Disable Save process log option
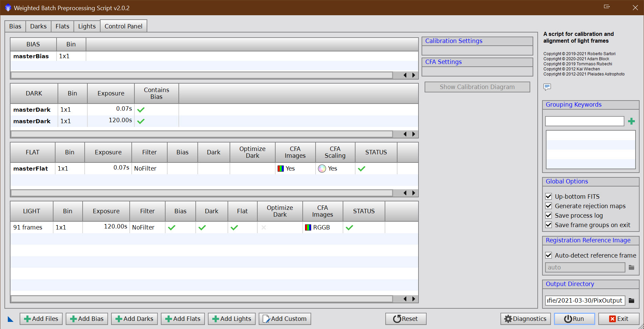Screen dimensions: 644x329 tap(549, 215)
